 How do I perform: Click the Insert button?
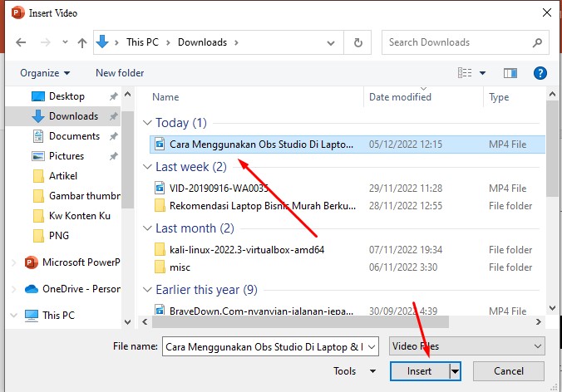[x=419, y=371]
